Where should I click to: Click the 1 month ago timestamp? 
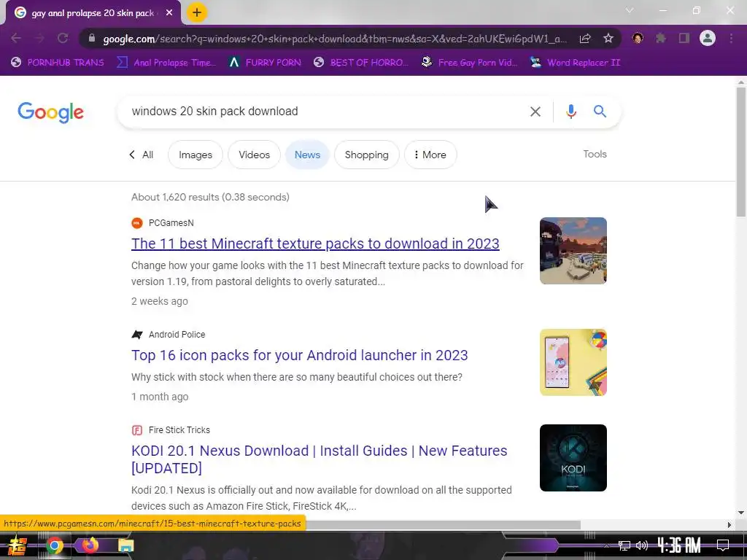160,397
